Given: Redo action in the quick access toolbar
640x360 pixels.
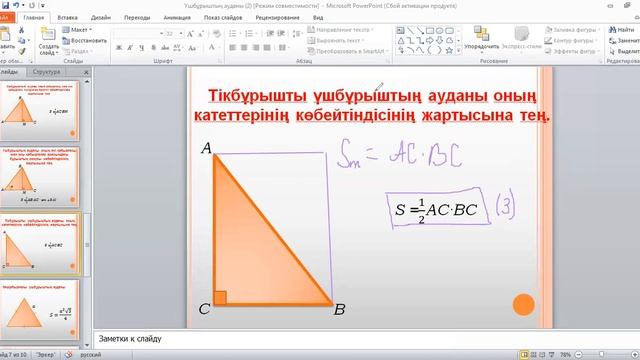Looking at the screenshot, I should [x=32, y=6].
